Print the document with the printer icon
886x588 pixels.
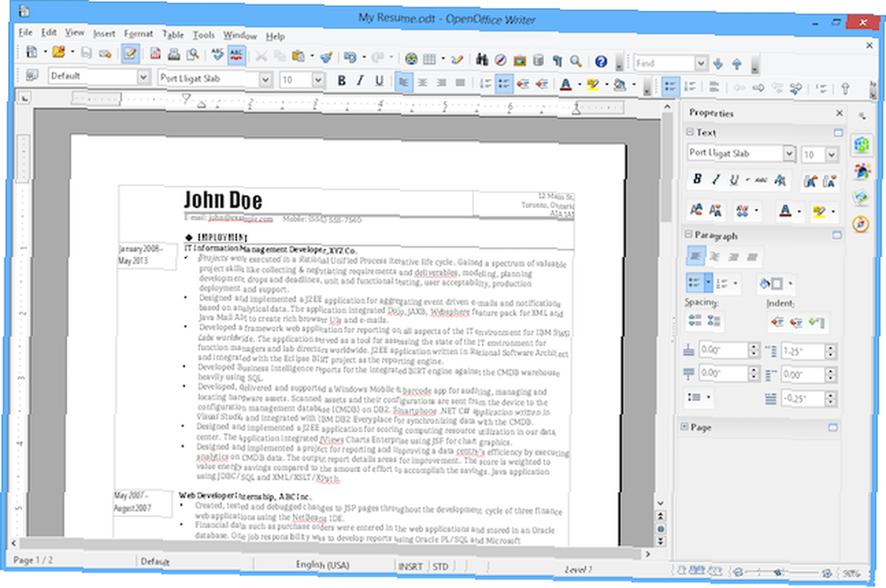click(x=174, y=54)
